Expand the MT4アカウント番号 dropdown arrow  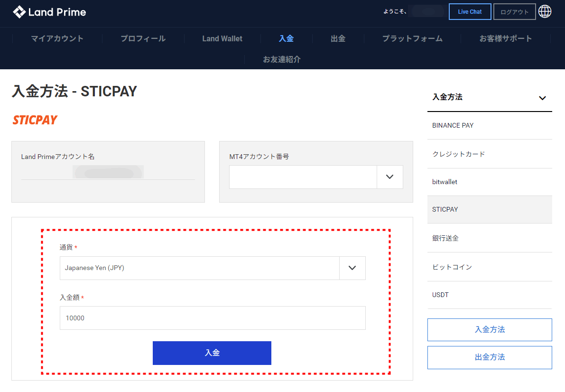[x=389, y=177]
